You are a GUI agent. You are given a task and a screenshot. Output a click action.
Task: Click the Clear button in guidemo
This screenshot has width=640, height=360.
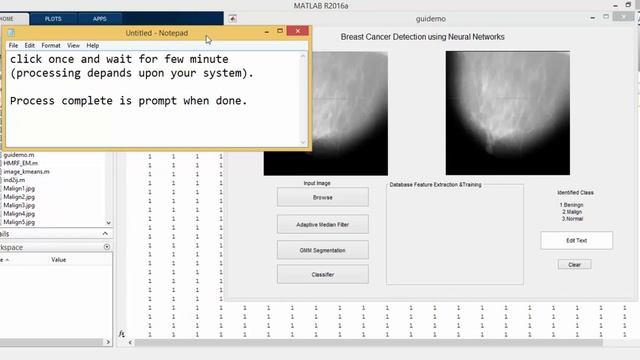coord(574,264)
